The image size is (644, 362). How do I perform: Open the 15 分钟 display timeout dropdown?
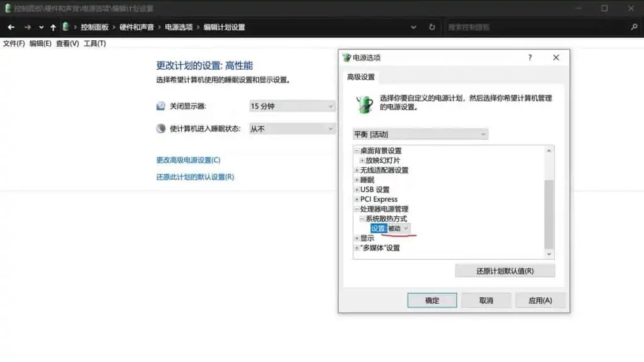pyautogui.click(x=291, y=106)
